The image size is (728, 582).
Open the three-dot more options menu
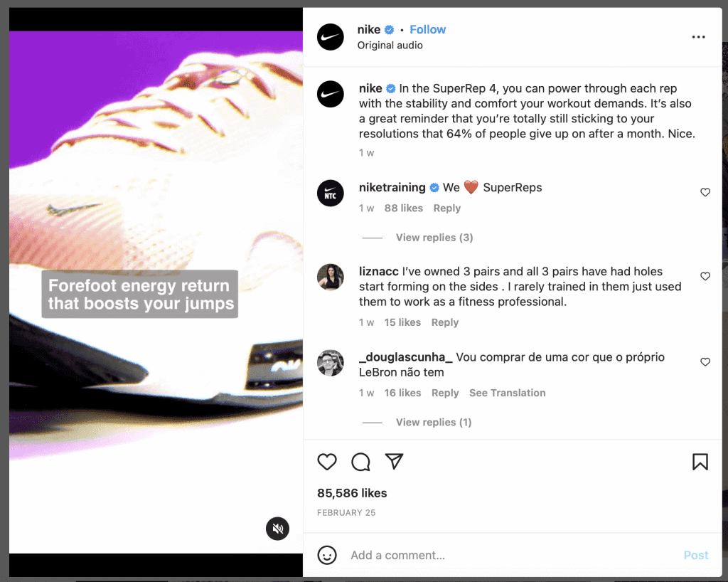[x=698, y=37]
